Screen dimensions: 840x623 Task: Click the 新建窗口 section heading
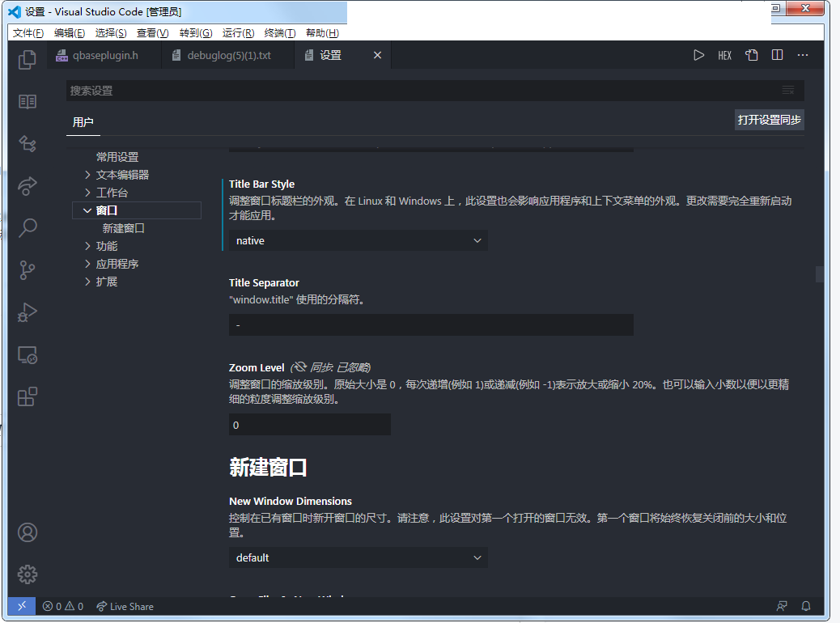pos(268,467)
